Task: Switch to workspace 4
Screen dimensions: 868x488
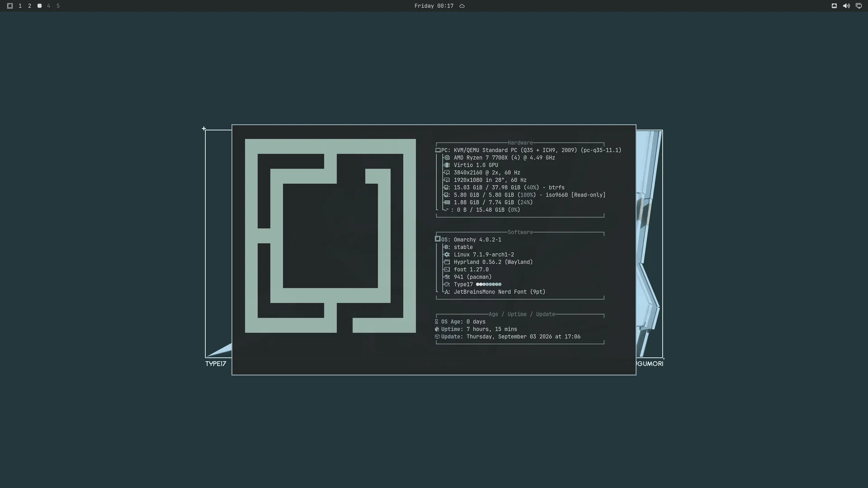Action: tap(48, 6)
